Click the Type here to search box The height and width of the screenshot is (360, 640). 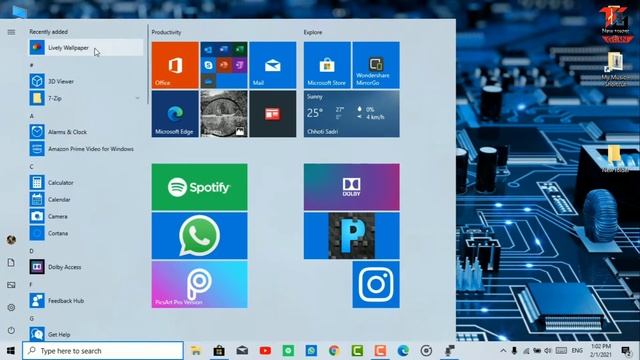pos(103,351)
